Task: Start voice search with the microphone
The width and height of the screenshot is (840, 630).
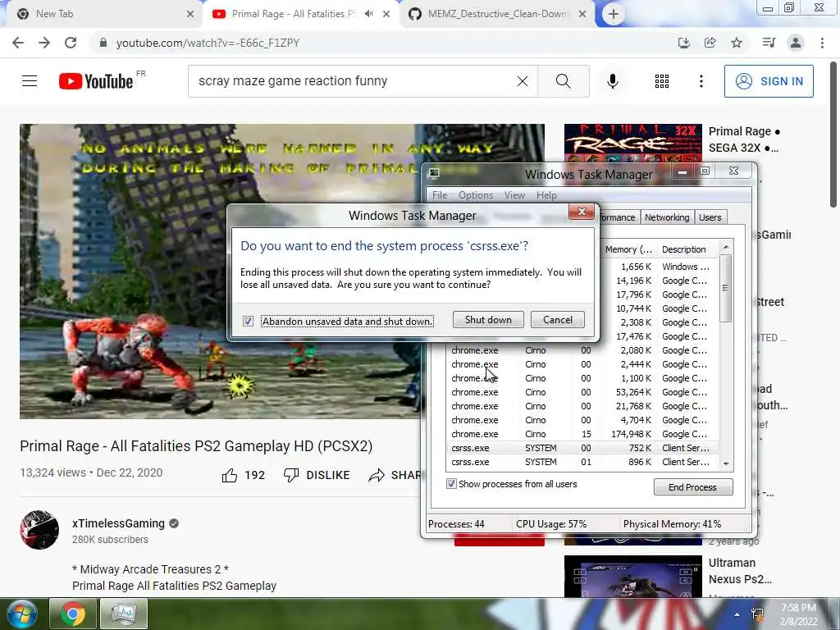Action: (x=613, y=81)
